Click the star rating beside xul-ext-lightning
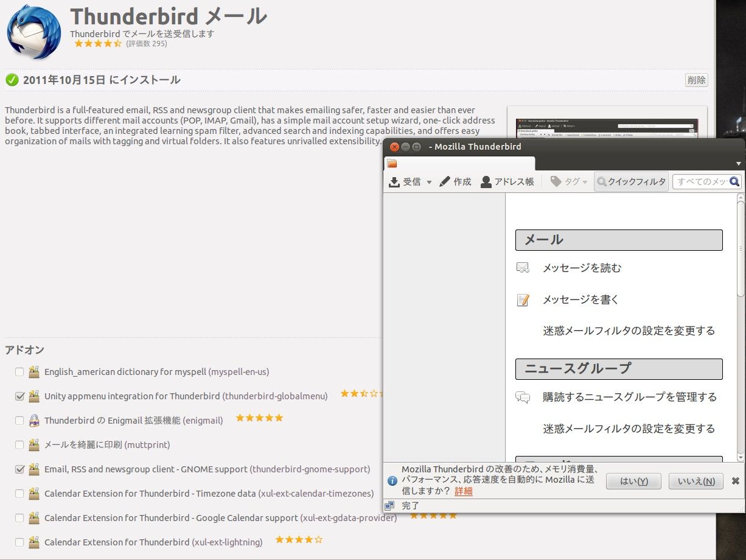 299,539
